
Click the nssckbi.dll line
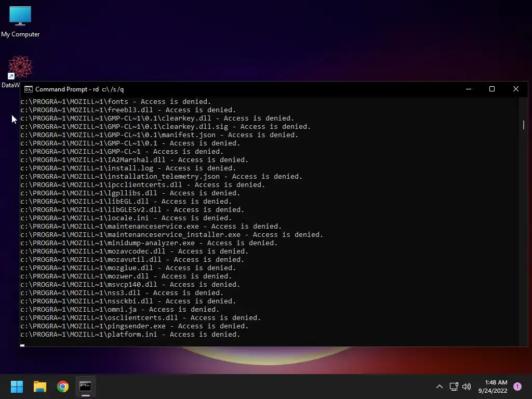(128, 301)
